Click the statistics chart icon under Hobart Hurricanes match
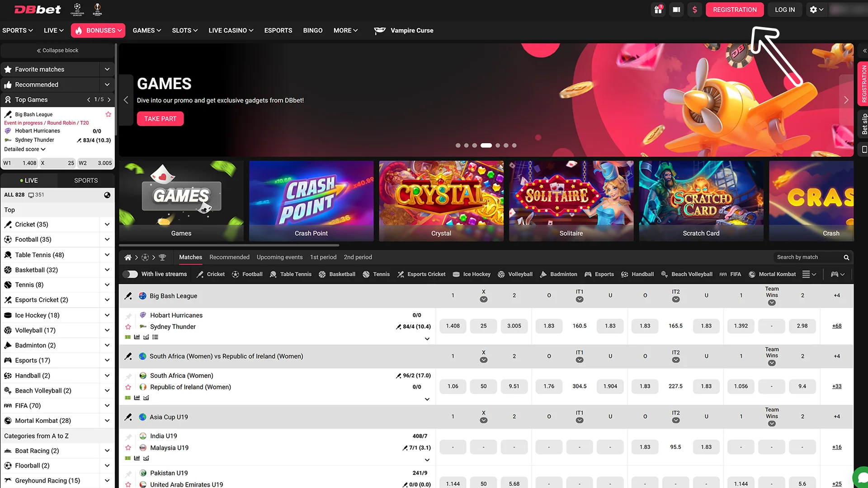The image size is (868, 488). (x=137, y=337)
